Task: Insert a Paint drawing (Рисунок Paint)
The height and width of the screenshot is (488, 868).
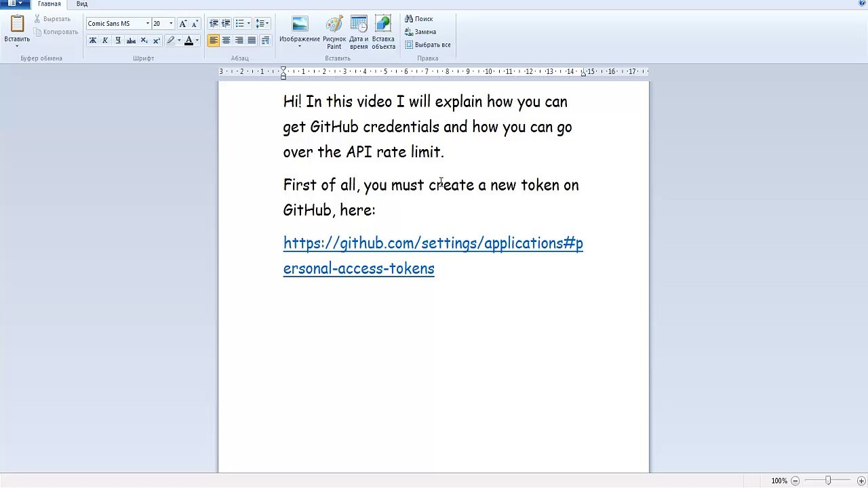Action: (334, 33)
